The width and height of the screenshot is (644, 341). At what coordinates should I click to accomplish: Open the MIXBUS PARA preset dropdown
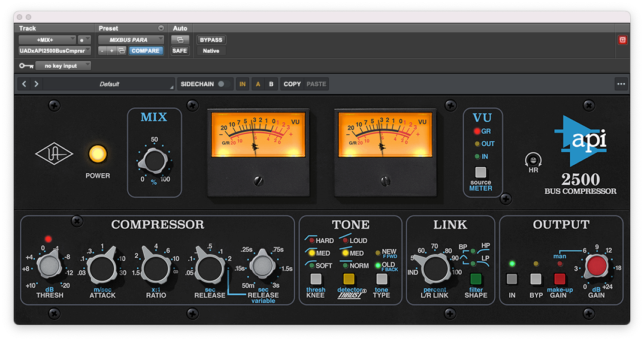point(131,40)
